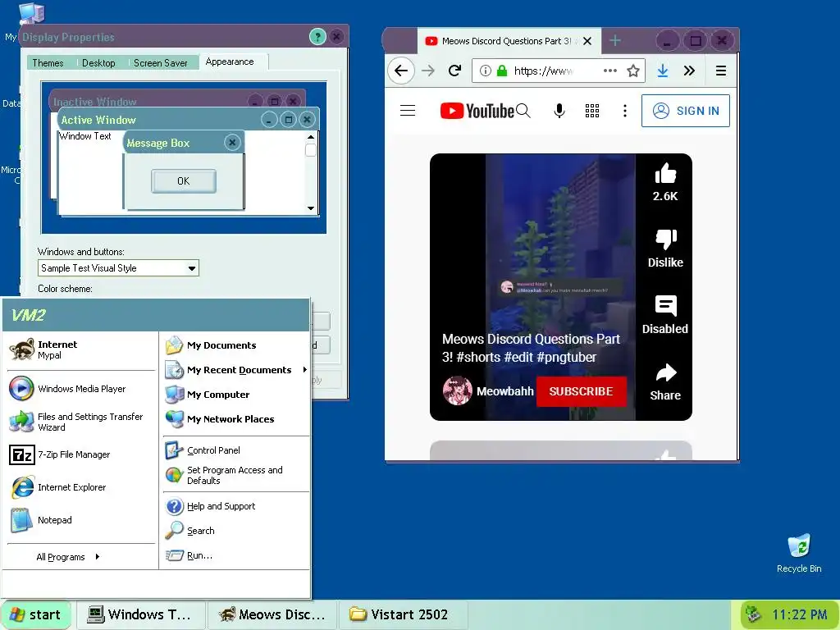Open a new browser tab with plus

615,41
